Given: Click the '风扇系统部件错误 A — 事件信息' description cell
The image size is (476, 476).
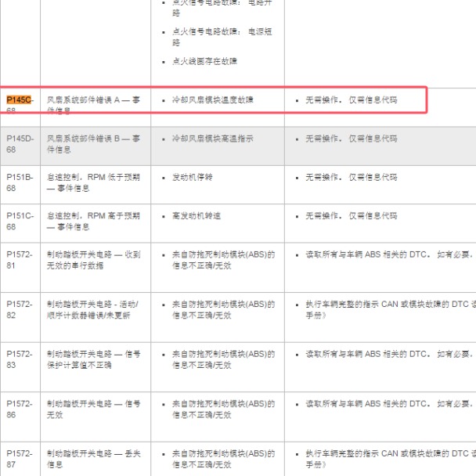Looking at the screenshot, I should point(93,105).
